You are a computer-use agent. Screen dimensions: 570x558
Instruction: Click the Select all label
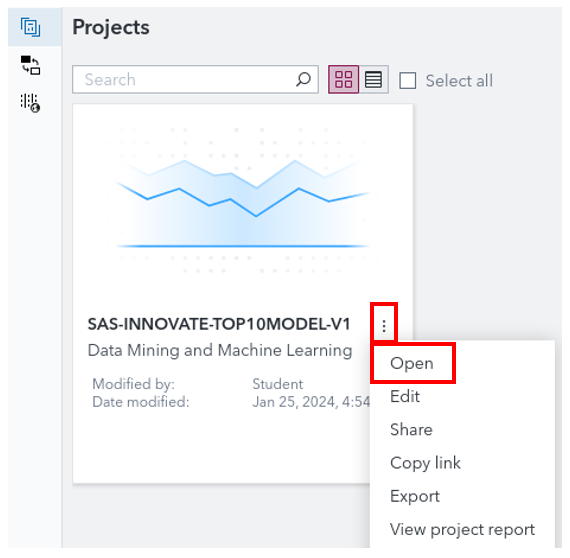pyautogui.click(x=459, y=80)
